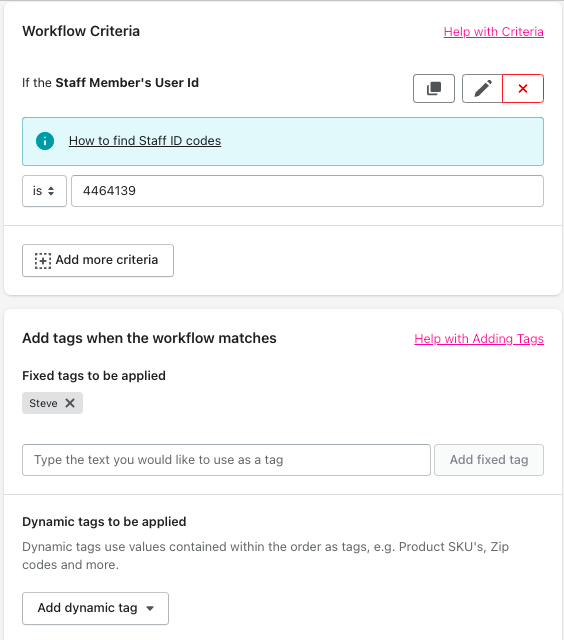This screenshot has width=564, height=640.
Task: Open the Help with Adding Tags link
Action: pyautogui.click(x=479, y=339)
